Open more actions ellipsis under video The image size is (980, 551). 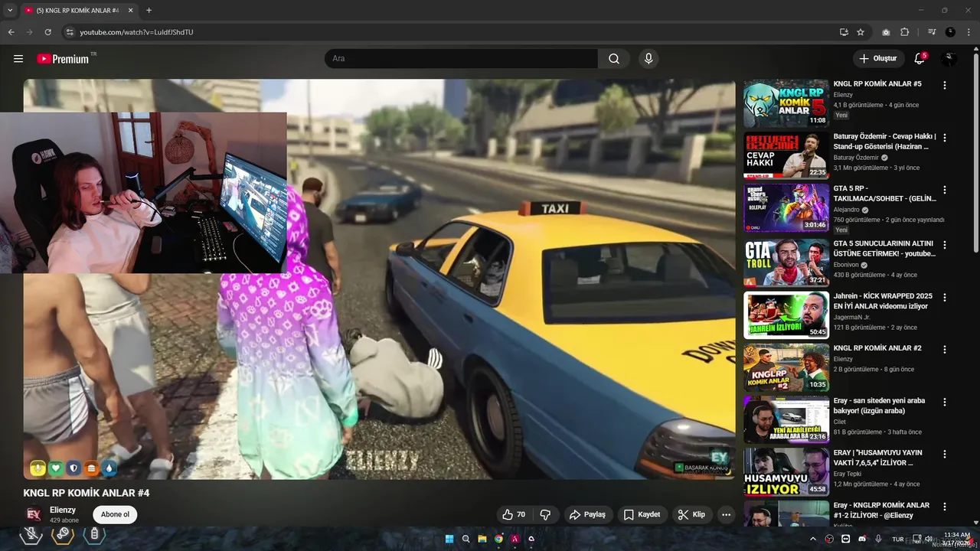pos(726,514)
